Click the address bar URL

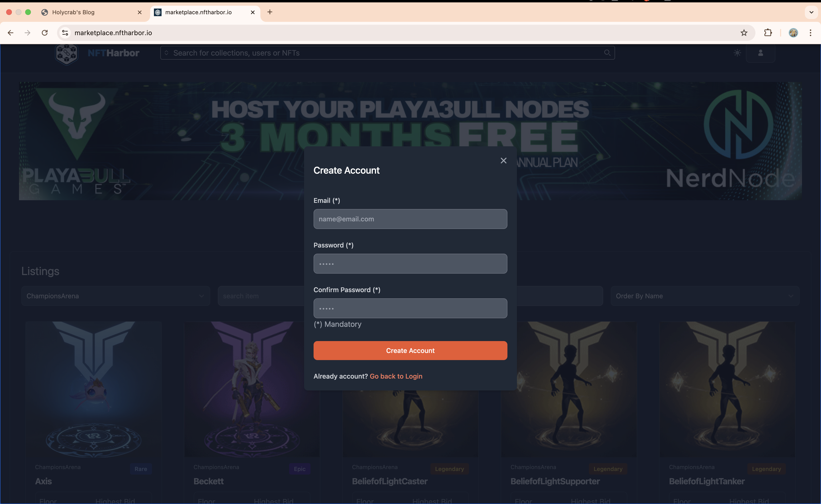(x=113, y=33)
